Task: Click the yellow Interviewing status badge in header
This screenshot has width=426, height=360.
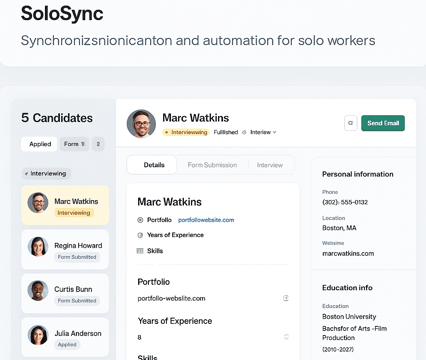Action: [186, 132]
